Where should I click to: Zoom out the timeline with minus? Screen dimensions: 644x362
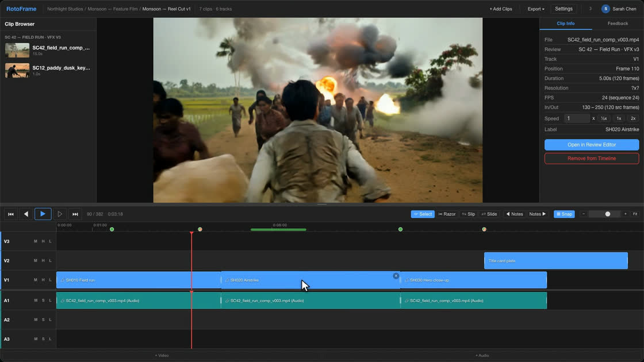(583, 214)
